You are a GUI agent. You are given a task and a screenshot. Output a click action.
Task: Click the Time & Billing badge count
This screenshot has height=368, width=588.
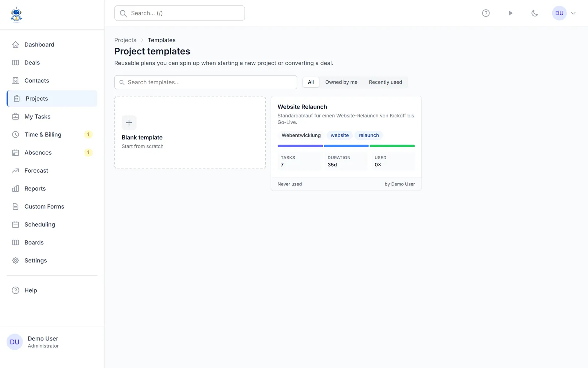coord(88,135)
